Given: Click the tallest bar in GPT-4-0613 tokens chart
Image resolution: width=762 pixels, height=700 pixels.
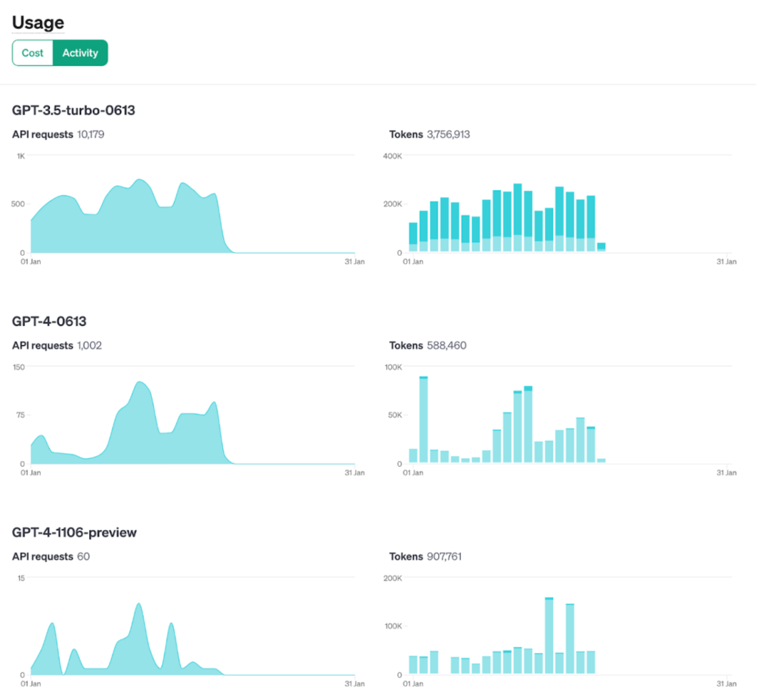Looking at the screenshot, I should point(424,420).
